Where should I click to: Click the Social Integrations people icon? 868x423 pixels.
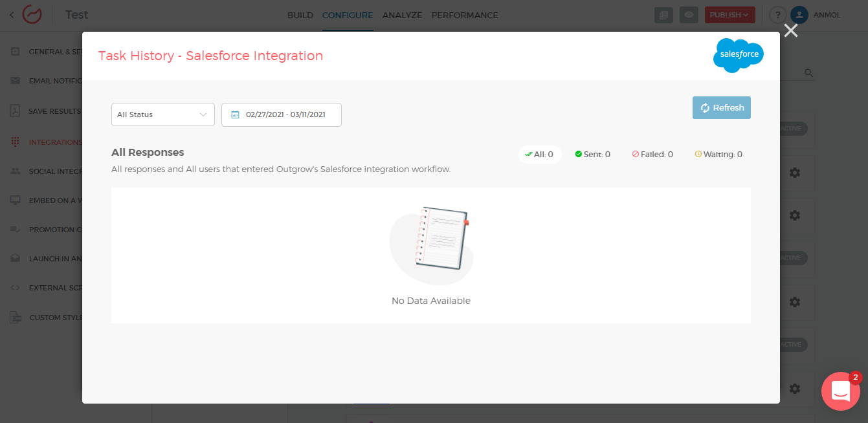[16, 171]
